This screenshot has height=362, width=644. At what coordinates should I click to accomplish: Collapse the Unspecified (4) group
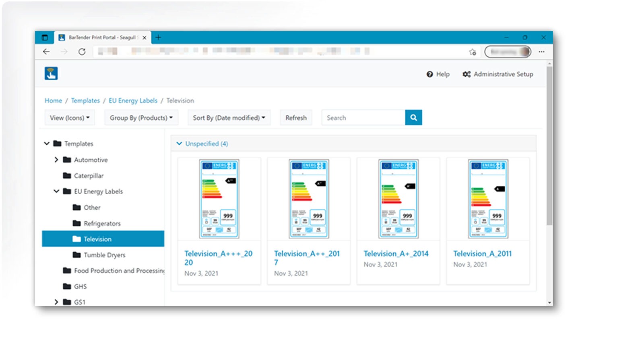[x=180, y=144]
